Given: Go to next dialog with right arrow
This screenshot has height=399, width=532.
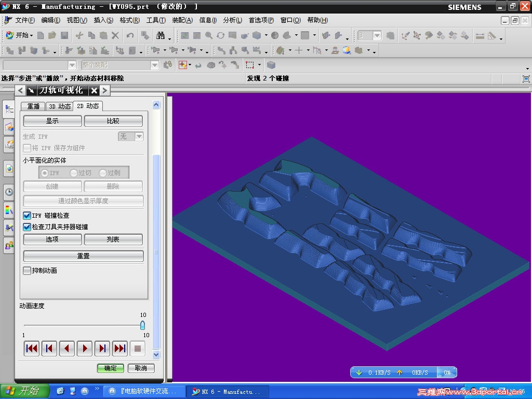Looking at the screenshot, I should (x=105, y=90).
